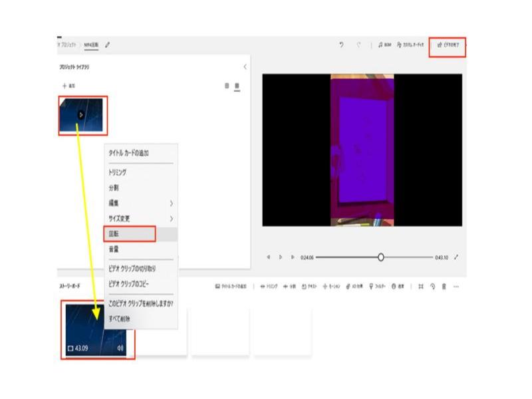The width and height of the screenshot is (532, 399).
Task: Open the custom audio option
Action: [412, 45]
